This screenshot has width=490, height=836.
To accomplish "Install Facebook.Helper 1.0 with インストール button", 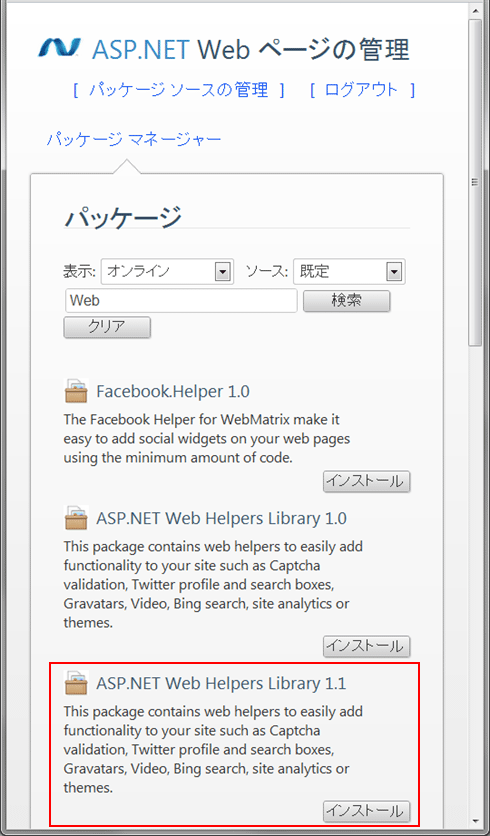I will 367,481.
